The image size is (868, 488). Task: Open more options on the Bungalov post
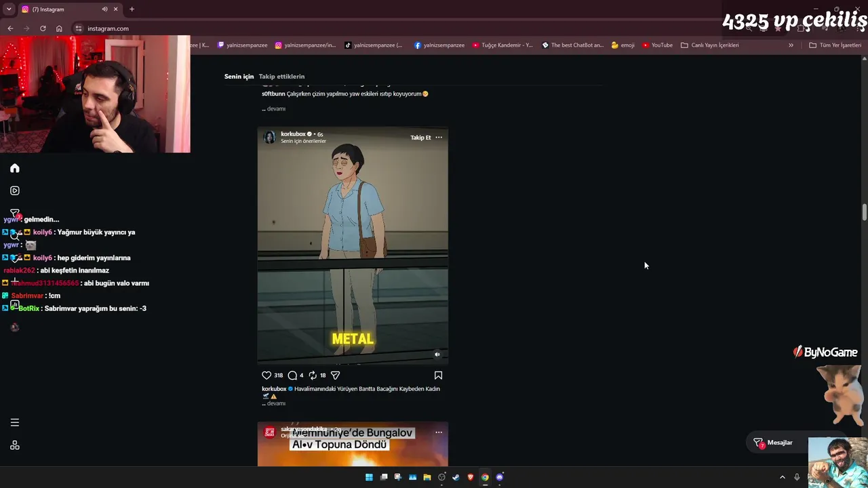point(439,432)
